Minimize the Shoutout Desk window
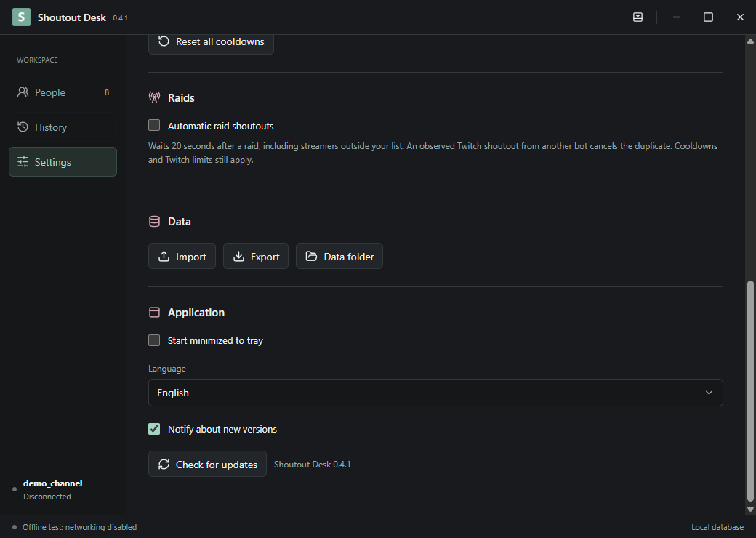 pyautogui.click(x=677, y=17)
